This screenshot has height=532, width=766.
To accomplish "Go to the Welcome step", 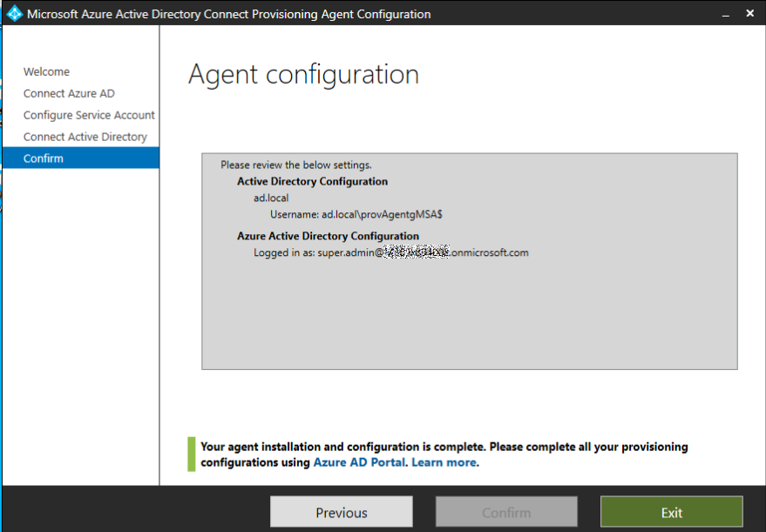I will coord(46,71).
